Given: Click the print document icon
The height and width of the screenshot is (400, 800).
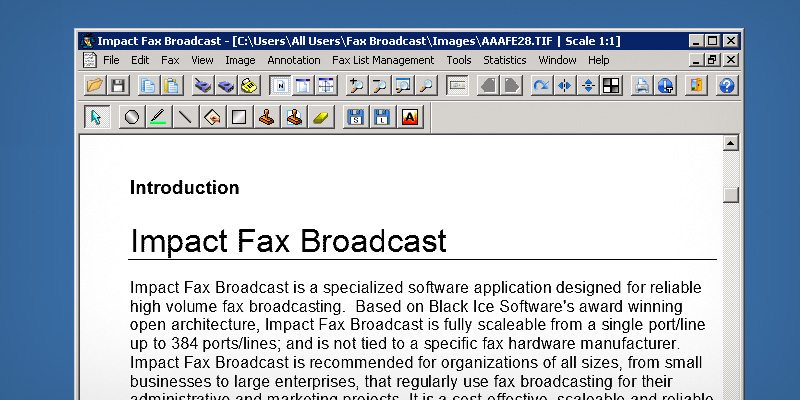Looking at the screenshot, I should (x=642, y=86).
